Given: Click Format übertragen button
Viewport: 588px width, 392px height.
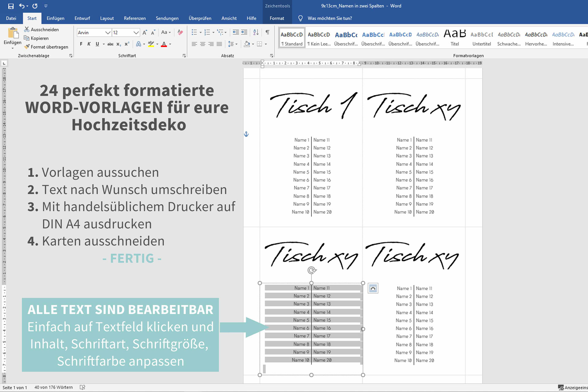Looking at the screenshot, I should 47,47.
